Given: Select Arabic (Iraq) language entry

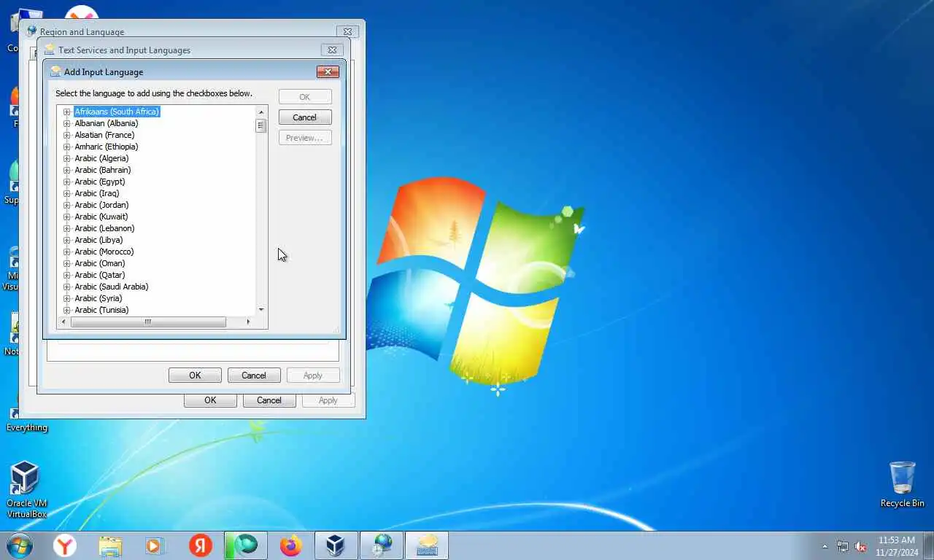Looking at the screenshot, I should 96,193.
